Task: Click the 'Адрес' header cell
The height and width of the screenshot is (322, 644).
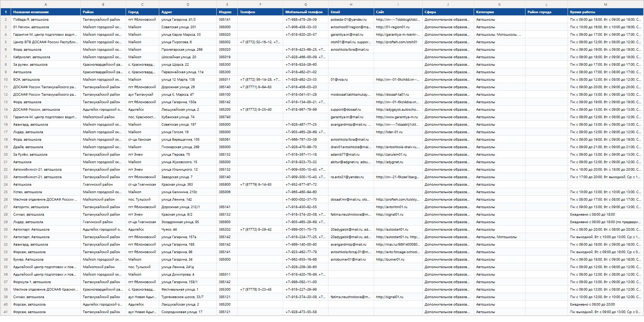Action: pos(188,12)
